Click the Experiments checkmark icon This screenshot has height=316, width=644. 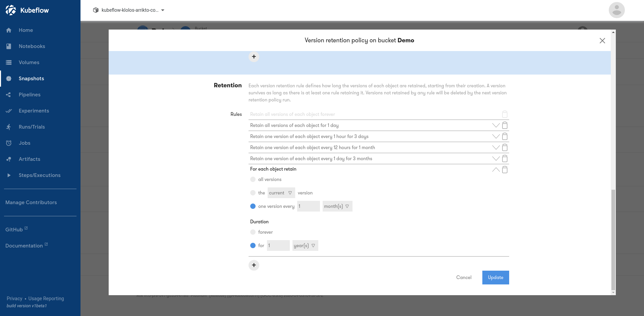click(x=9, y=111)
